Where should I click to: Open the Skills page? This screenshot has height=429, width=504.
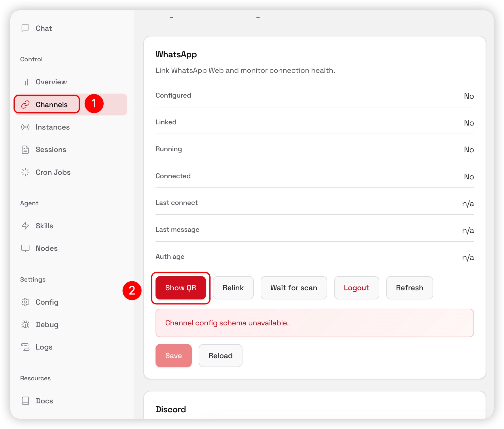[x=71, y=226]
